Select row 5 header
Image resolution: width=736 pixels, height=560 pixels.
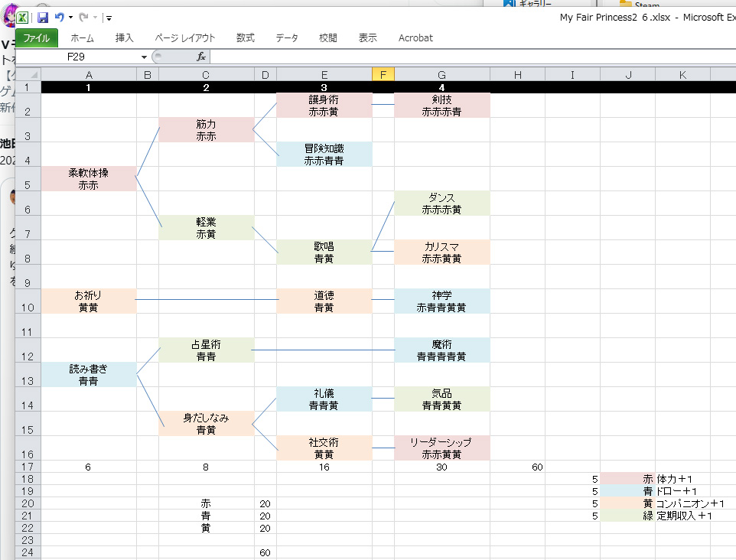(x=28, y=178)
